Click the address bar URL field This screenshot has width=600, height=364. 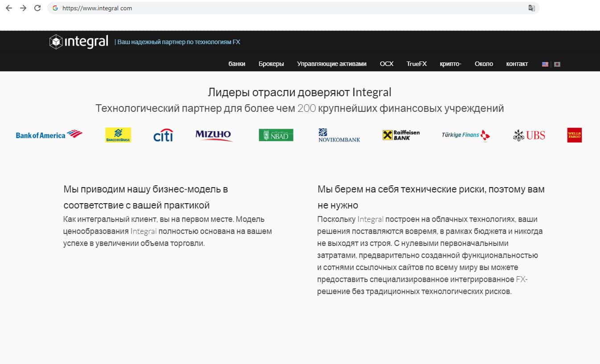[x=267, y=8]
